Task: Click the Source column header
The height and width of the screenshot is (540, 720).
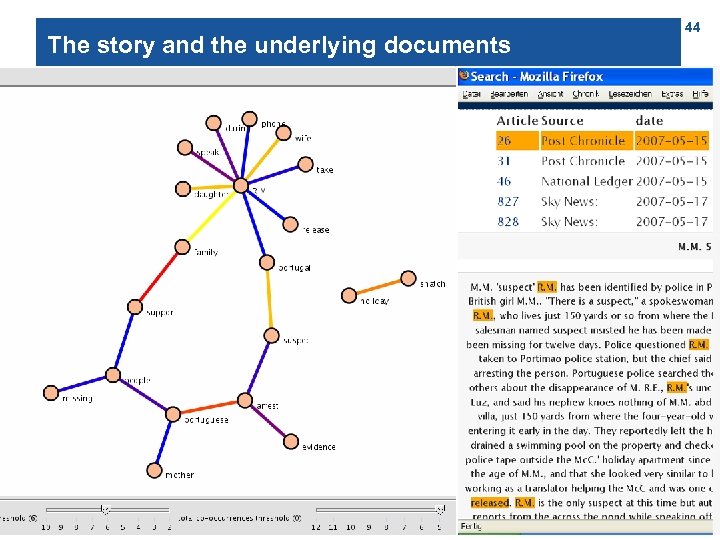Action: [x=562, y=120]
